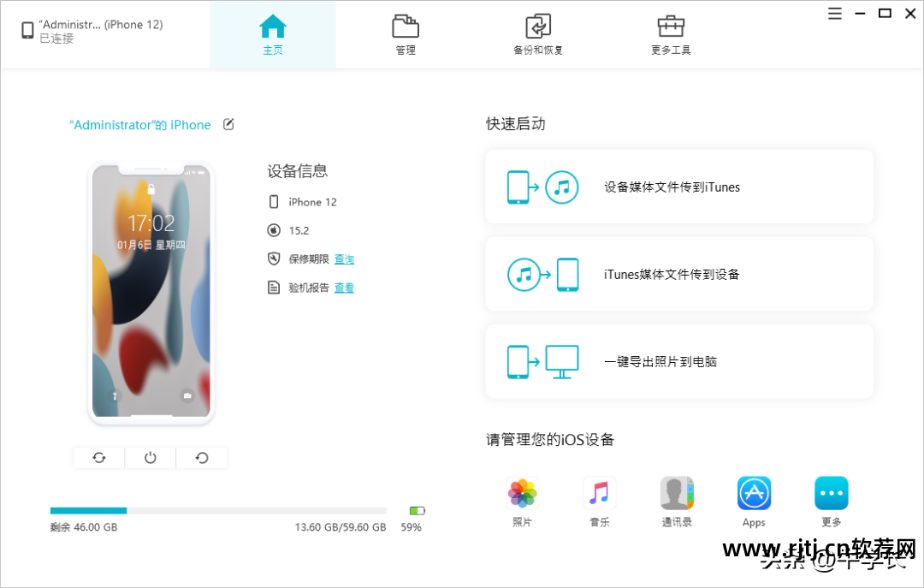The image size is (924, 588).
Task: Click device-to-iTunes transfer icon
Action: coord(542,187)
